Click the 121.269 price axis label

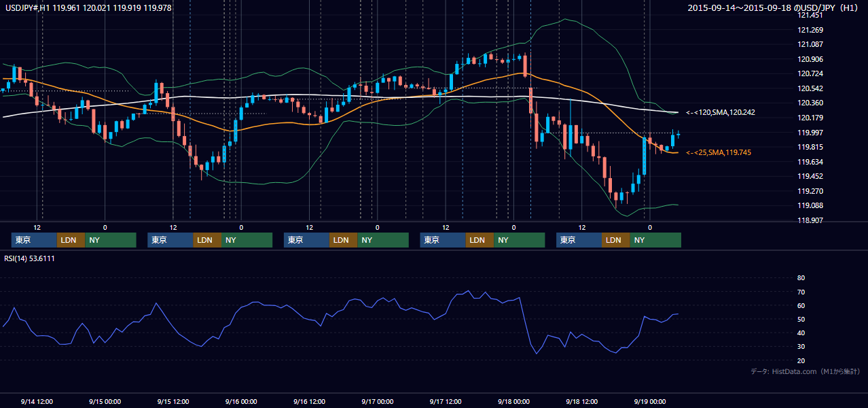coord(810,30)
